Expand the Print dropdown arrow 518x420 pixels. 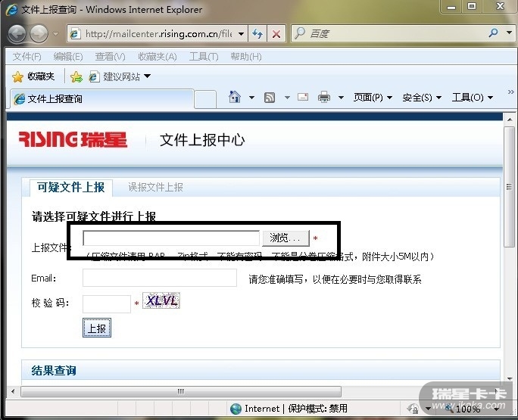[x=341, y=98]
